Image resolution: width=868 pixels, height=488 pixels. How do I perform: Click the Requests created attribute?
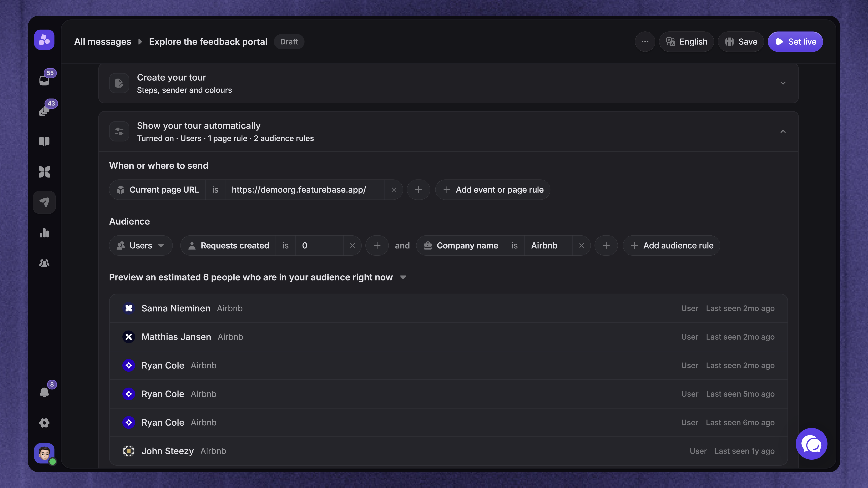click(x=228, y=246)
